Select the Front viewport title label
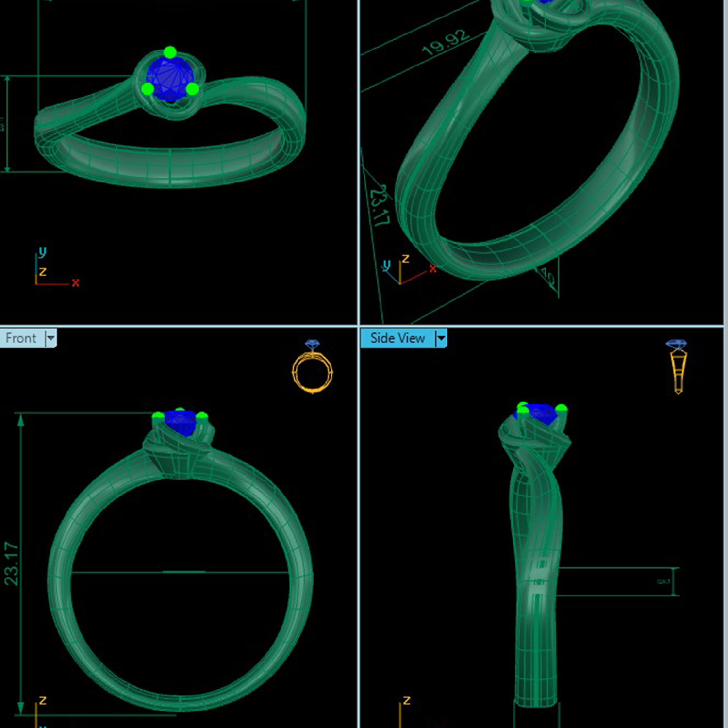Image resolution: width=728 pixels, height=728 pixels. tap(21, 338)
